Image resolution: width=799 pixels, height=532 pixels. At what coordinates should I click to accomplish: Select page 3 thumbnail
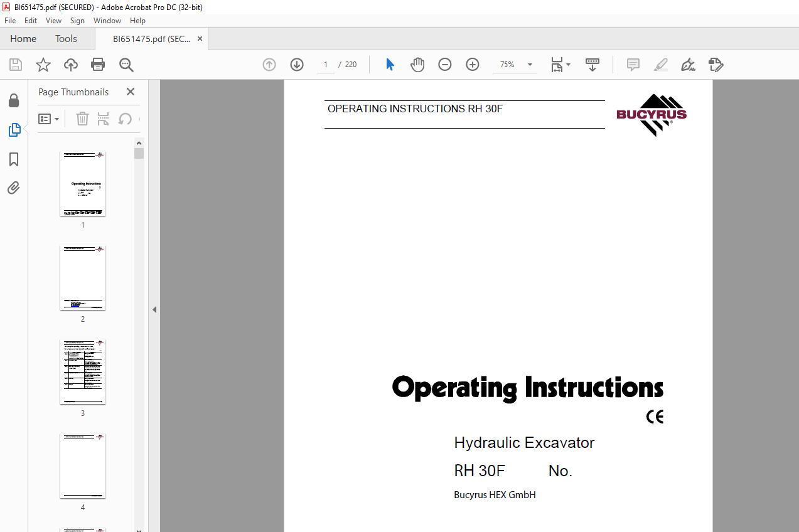[x=83, y=372]
